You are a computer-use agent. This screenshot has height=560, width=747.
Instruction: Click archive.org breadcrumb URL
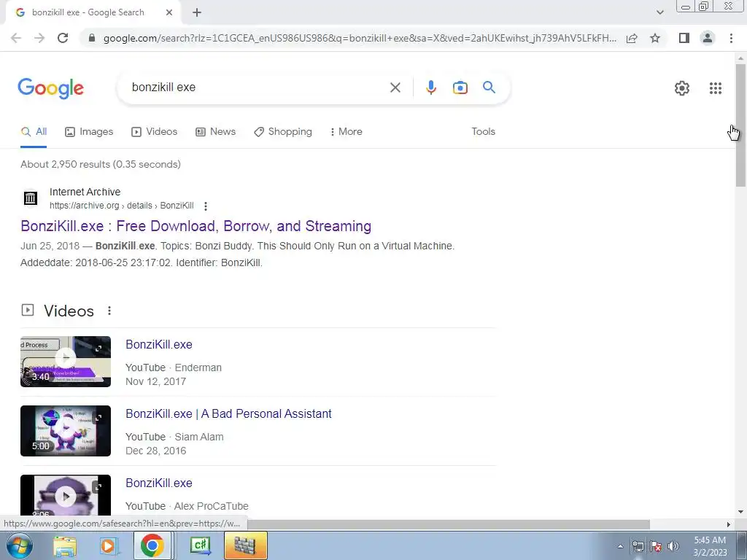[x=122, y=206]
